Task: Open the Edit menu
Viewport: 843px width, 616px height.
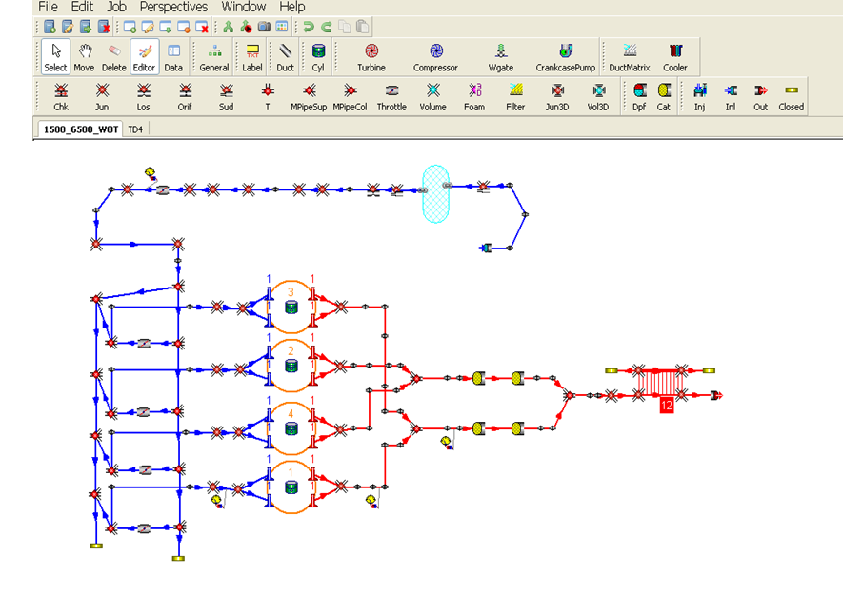Action: (x=82, y=7)
